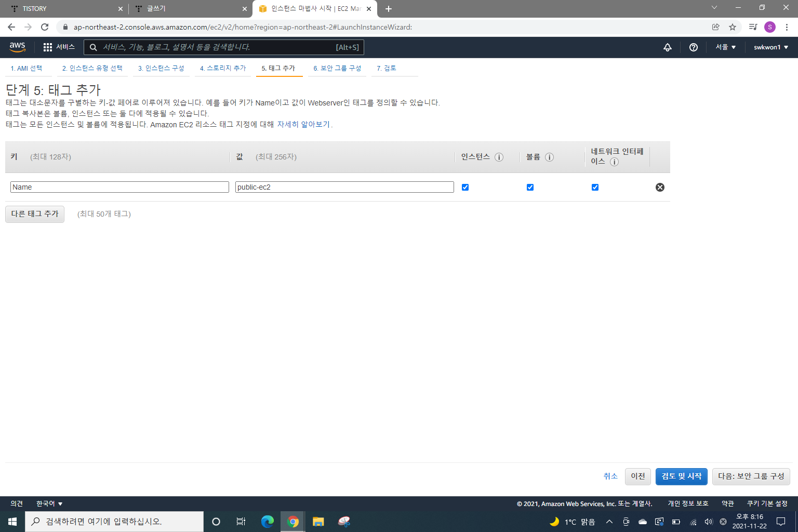Switch to the 글쓰기 browser tab
The height and width of the screenshot is (532, 798).
(x=190, y=9)
